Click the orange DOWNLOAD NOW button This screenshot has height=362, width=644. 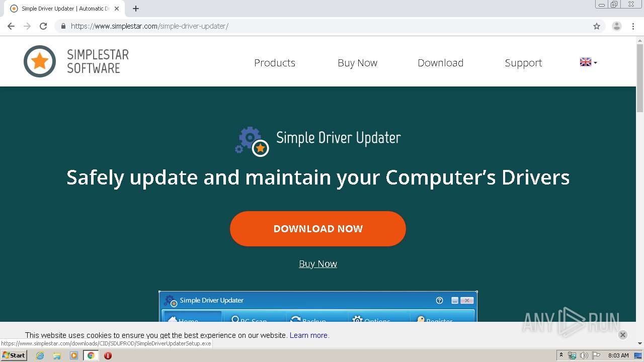point(318,229)
